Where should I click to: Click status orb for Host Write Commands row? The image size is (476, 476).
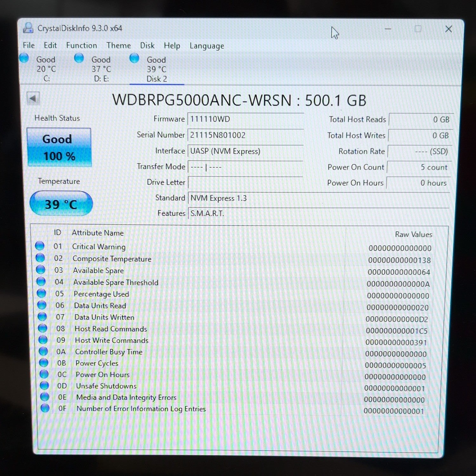[43, 340]
